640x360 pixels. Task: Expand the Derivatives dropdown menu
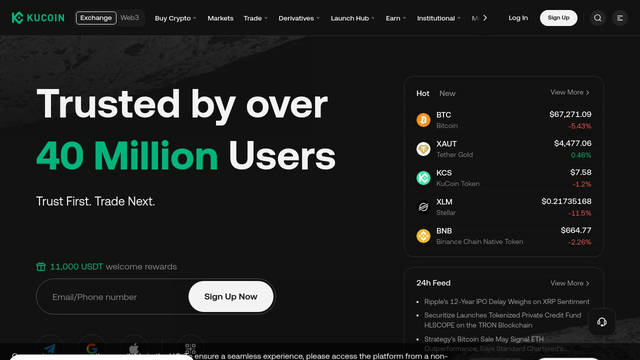coord(299,18)
